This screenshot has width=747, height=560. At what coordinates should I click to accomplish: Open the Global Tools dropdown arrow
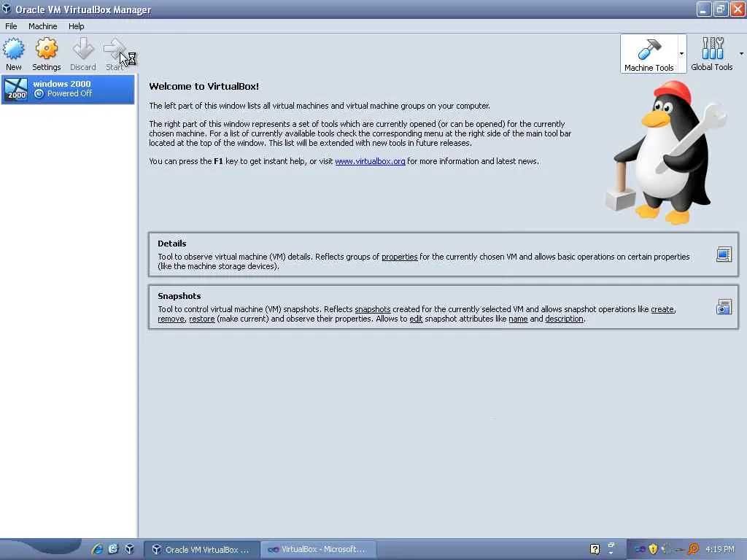tap(741, 54)
